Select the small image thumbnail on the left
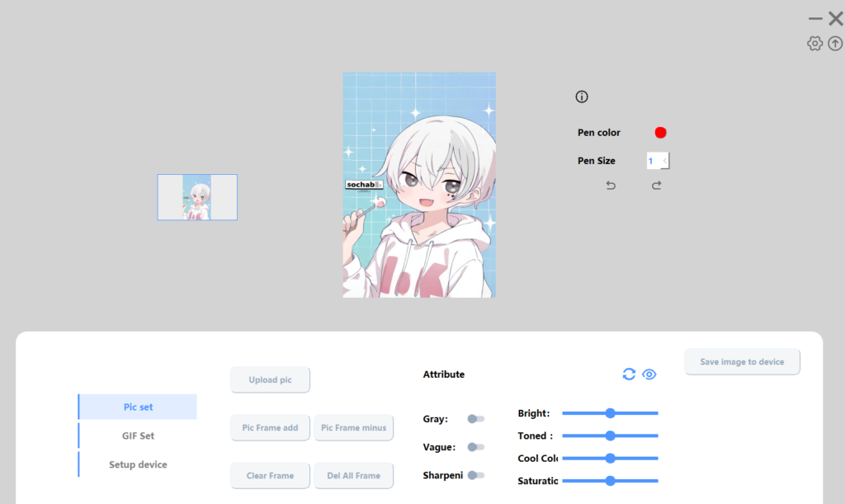This screenshot has height=504, width=845. (x=196, y=197)
